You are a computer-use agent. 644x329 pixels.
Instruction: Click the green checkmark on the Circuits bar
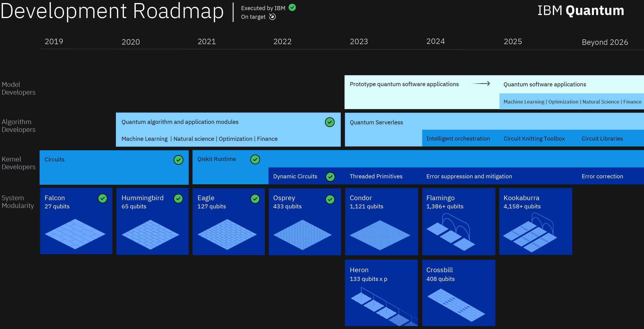coord(178,160)
